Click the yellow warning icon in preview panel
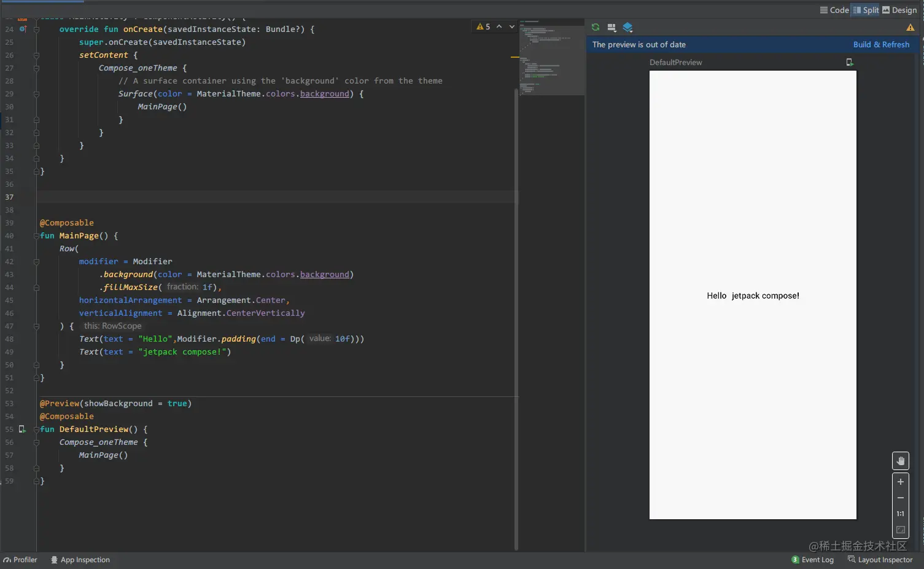Image resolution: width=924 pixels, height=569 pixels. pos(910,28)
